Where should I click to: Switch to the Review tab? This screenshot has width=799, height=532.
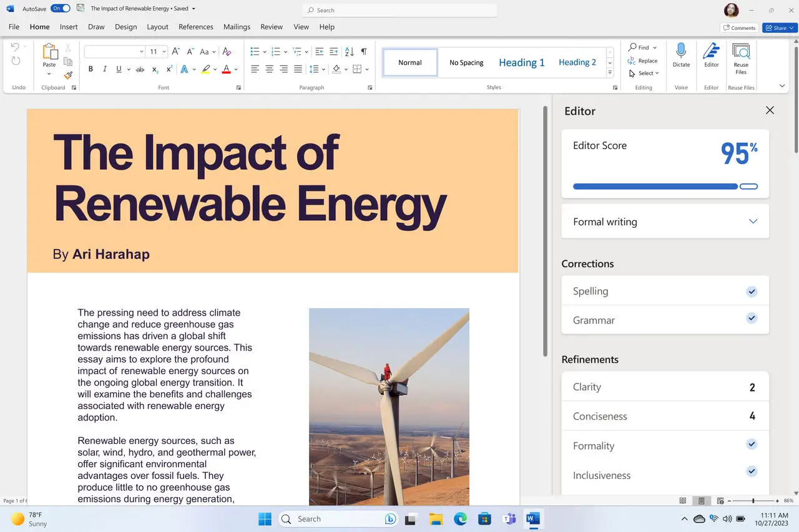[x=272, y=27]
